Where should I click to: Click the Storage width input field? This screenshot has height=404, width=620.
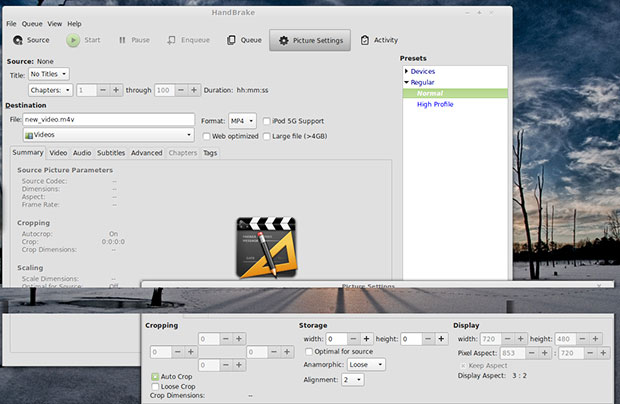pos(336,339)
